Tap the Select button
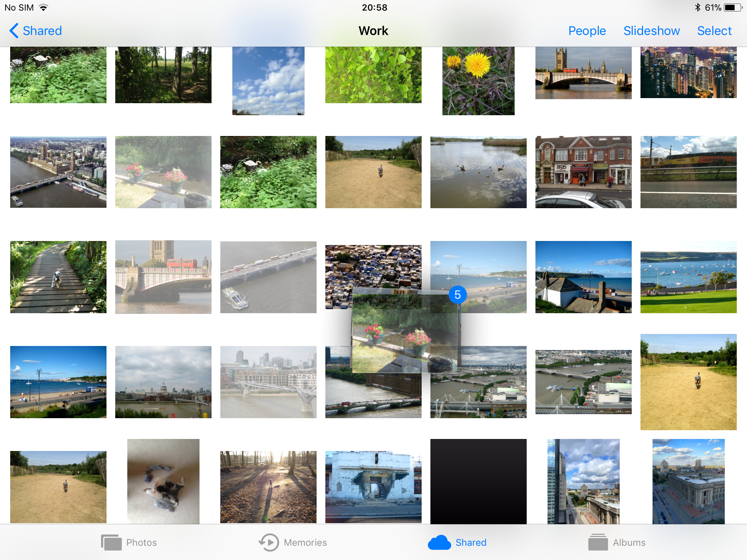This screenshot has width=747, height=560. [713, 31]
